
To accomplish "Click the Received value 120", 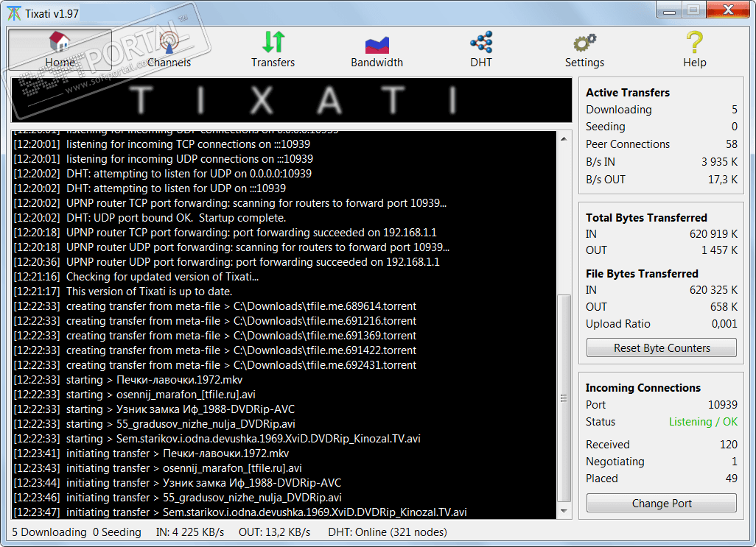I will coord(729,445).
